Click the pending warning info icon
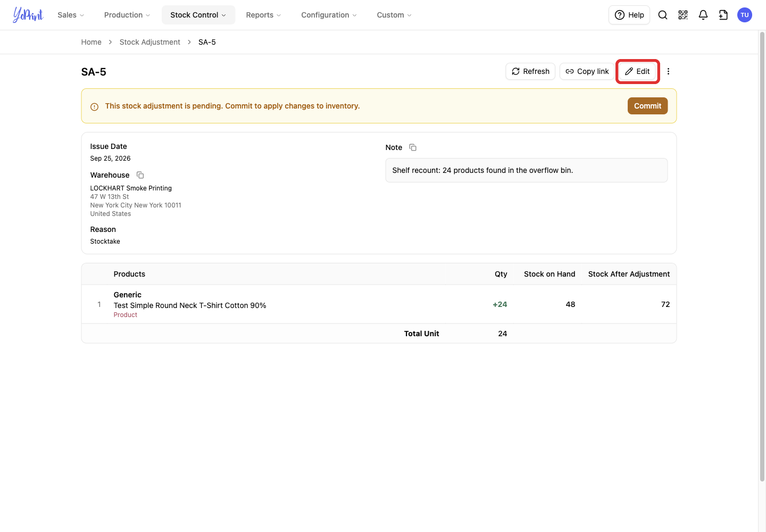This screenshot has width=766, height=532. pyautogui.click(x=94, y=106)
